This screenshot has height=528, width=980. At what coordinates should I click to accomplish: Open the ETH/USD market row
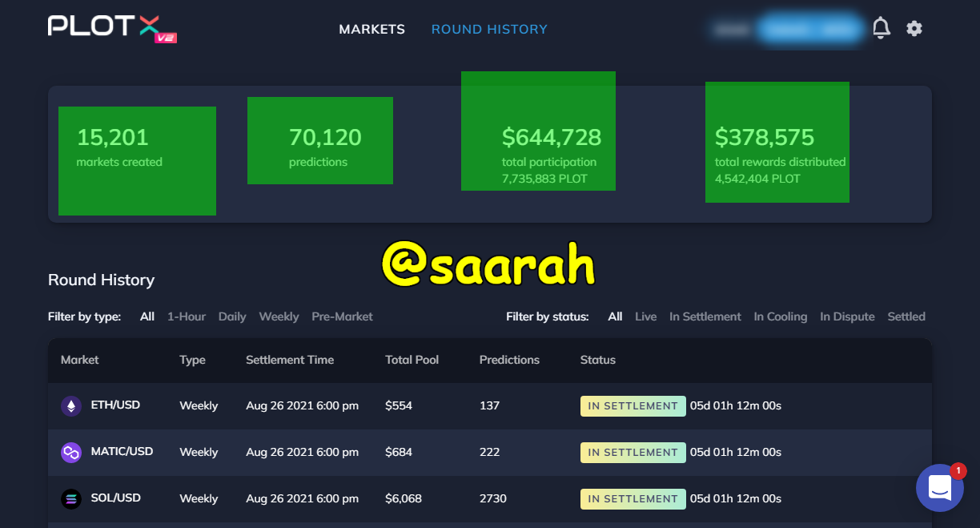[490, 406]
